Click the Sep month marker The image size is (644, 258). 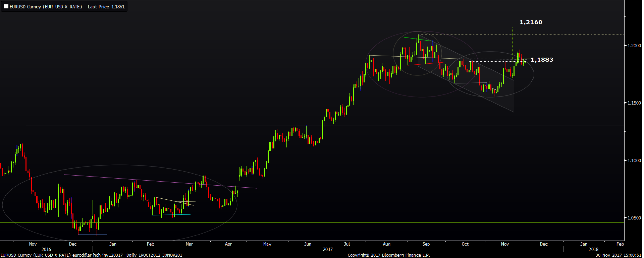click(x=426, y=244)
